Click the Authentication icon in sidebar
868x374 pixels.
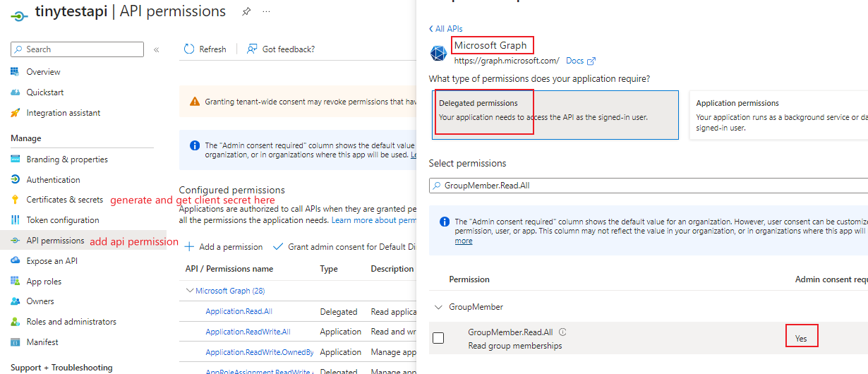tap(15, 180)
